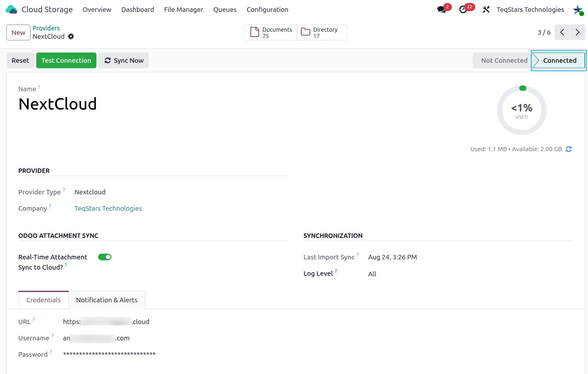Go to previous record arrow
The height and width of the screenshot is (374, 588).
point(562,32)
